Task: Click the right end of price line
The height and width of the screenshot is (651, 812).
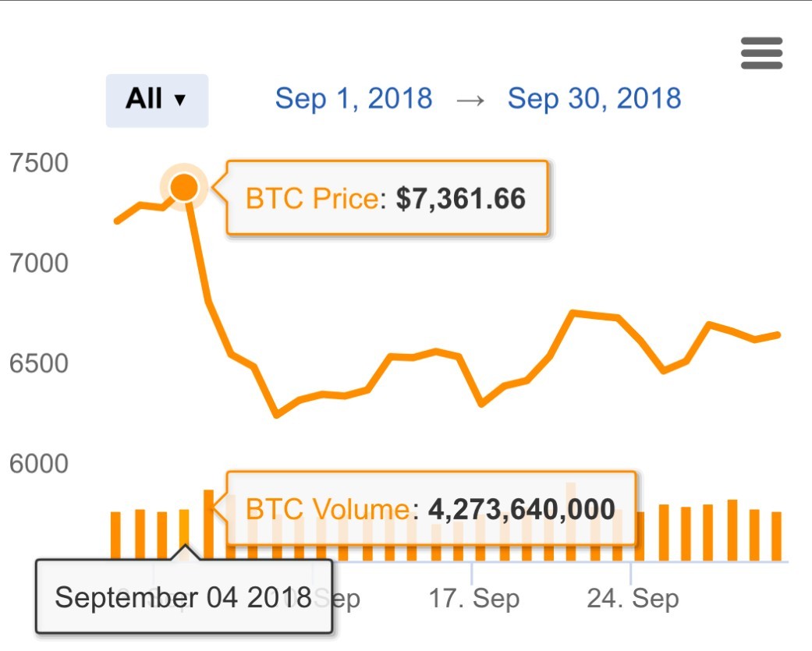Action: click(x=778, y=334)
